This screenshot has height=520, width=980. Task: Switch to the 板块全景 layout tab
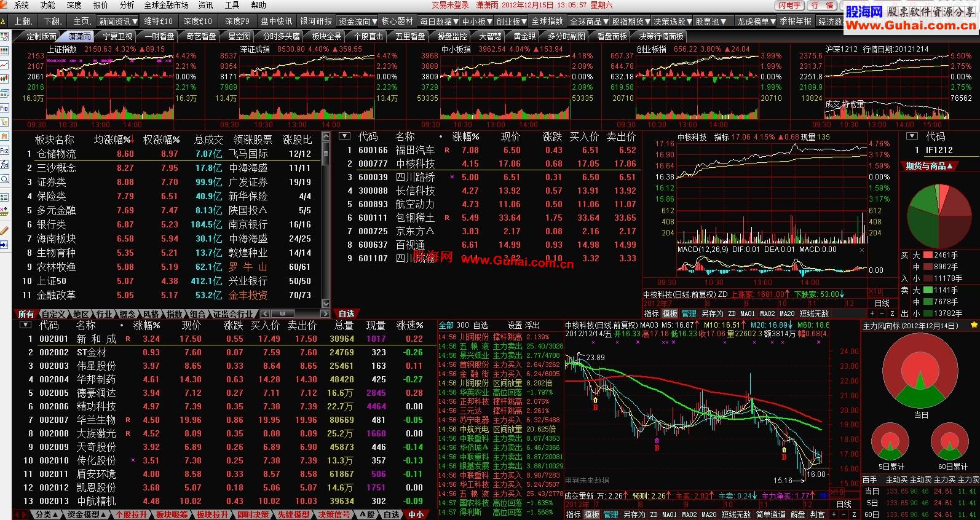pyautogui.click(x=326, y=36)
